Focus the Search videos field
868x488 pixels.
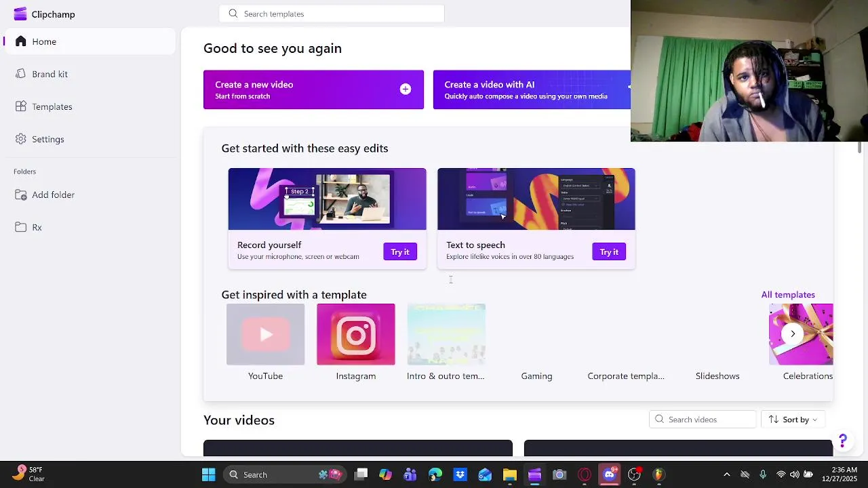click(x=703, y=420)
